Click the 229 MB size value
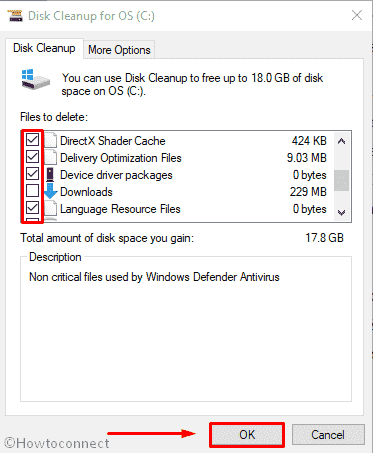 tap(308, 192)
